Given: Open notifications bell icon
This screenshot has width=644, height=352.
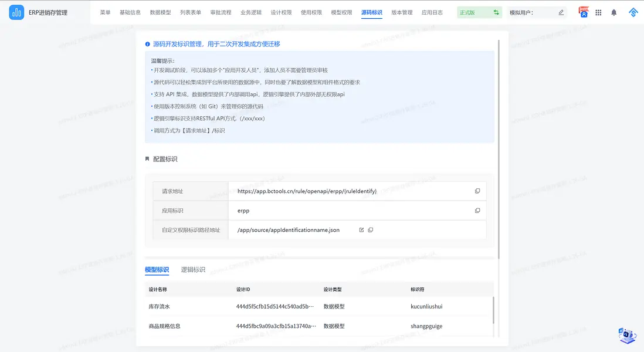Looking at the screenshot, I should pyautogui.click(x=614, y=13).
